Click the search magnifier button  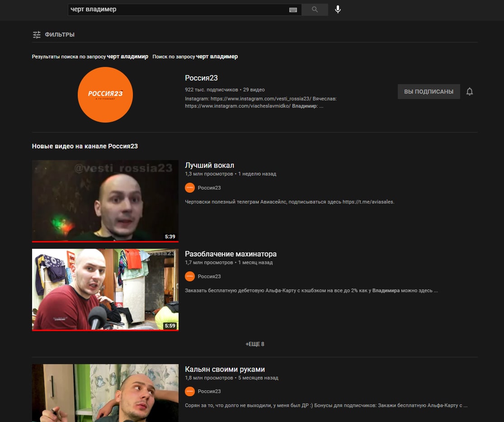tap(315, 9)
